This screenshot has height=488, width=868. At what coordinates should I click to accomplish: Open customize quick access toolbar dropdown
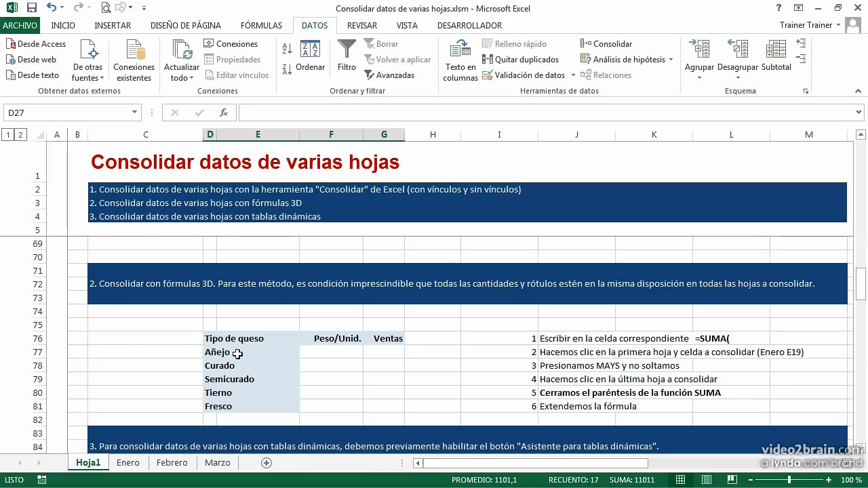(x=144, y=8)
